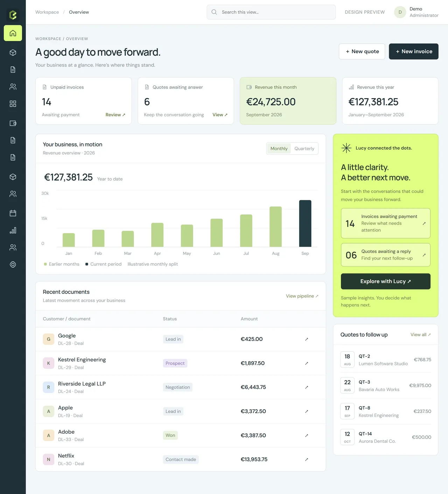The image size is (448, 494).
Task: Open the calendar icon in the sidebar
Action: coord(13,213)
